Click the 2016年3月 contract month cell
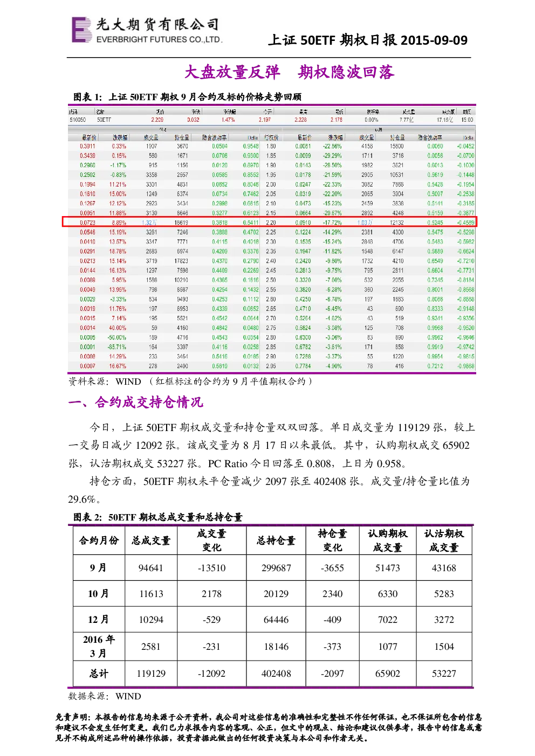 coord(99,646)
